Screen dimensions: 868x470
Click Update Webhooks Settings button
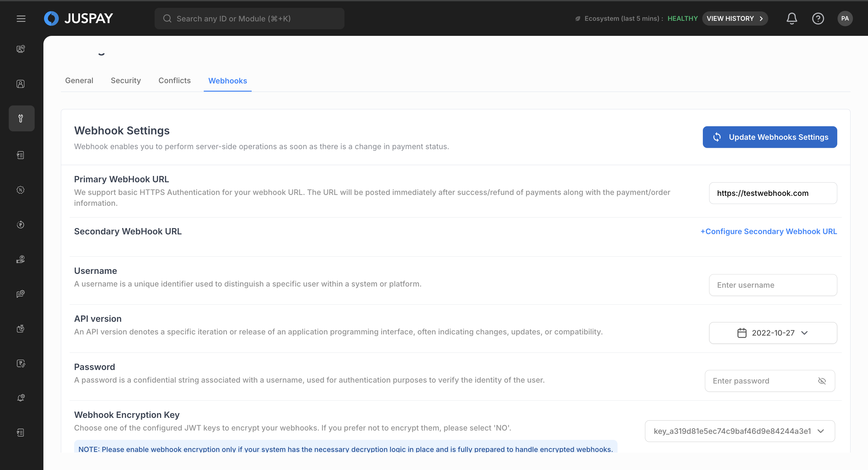point(770,137)
